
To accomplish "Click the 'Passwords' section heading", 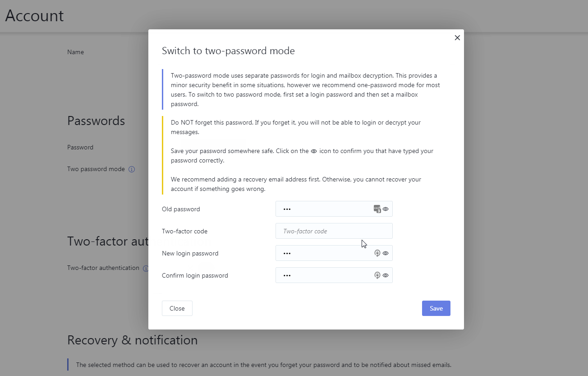I will 96,121.
